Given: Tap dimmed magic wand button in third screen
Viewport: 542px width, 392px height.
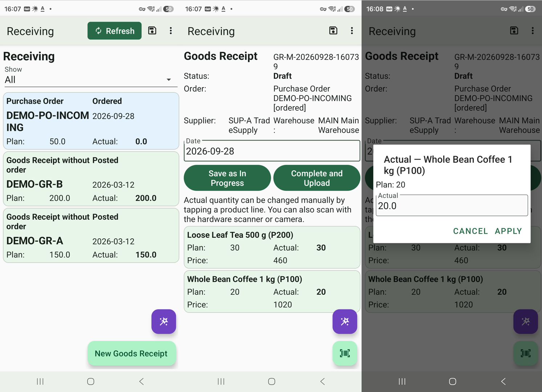Looking at the screenshot, I should coord(526,321).
